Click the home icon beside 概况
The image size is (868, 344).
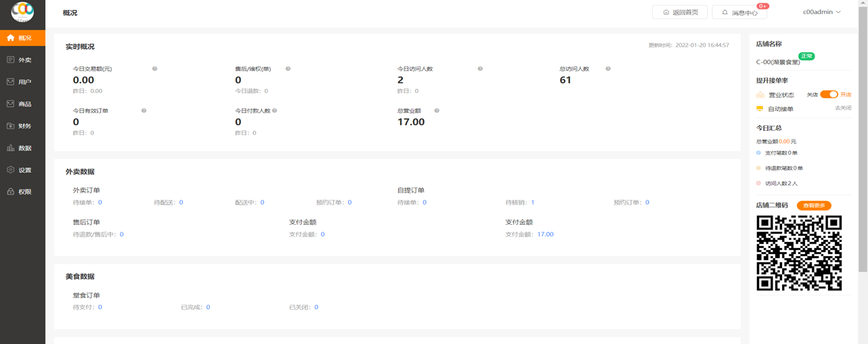(x=11, y=38)
